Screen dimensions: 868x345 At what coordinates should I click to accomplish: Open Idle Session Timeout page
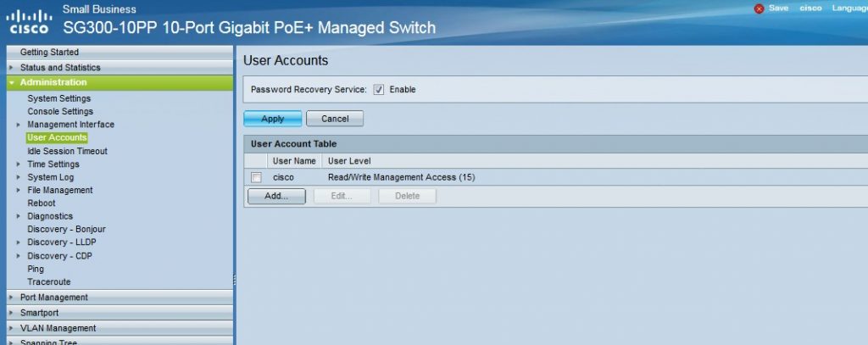pos(67,151)
